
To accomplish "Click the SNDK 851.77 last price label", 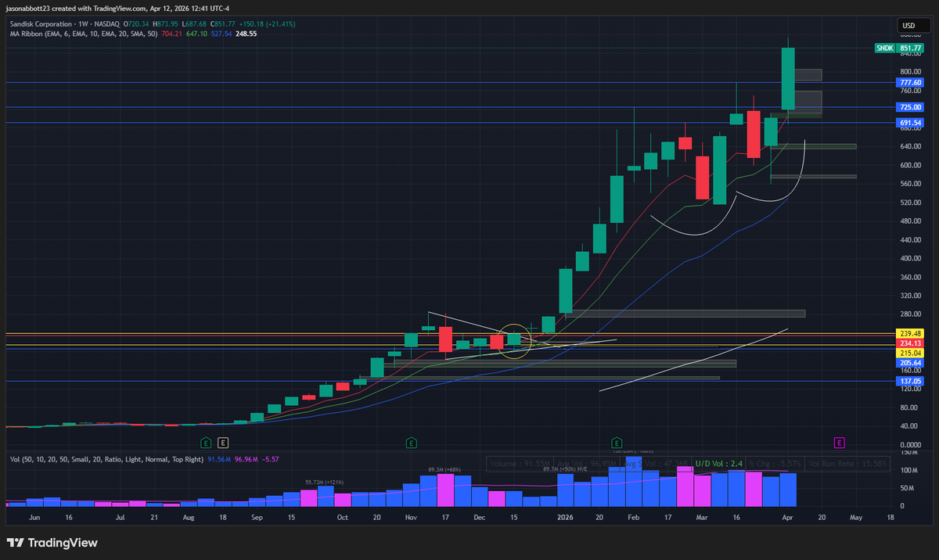I will coord(898,48).
